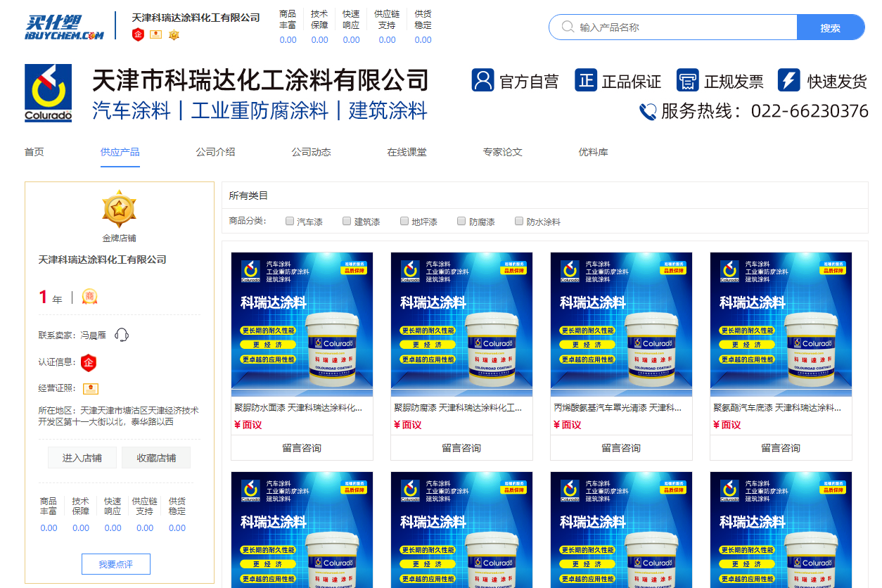Click 留言咨询 under 聚脲防水面漆

click(x=302, y=448)
